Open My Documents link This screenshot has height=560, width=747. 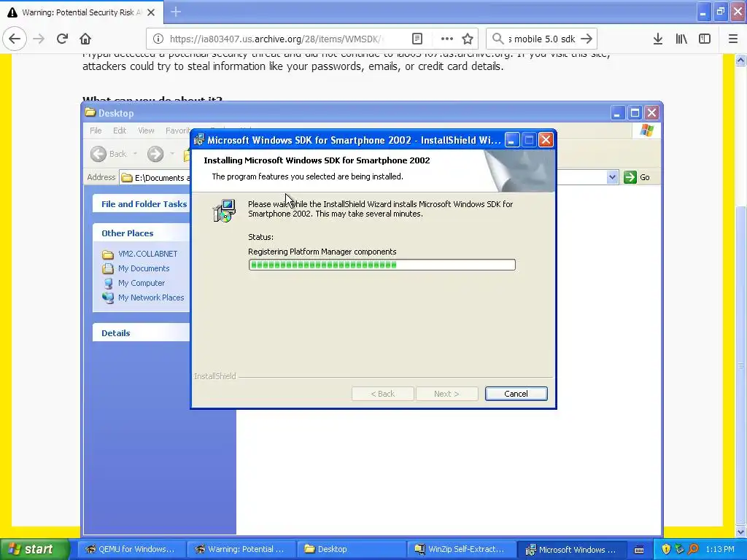point(144,268)
